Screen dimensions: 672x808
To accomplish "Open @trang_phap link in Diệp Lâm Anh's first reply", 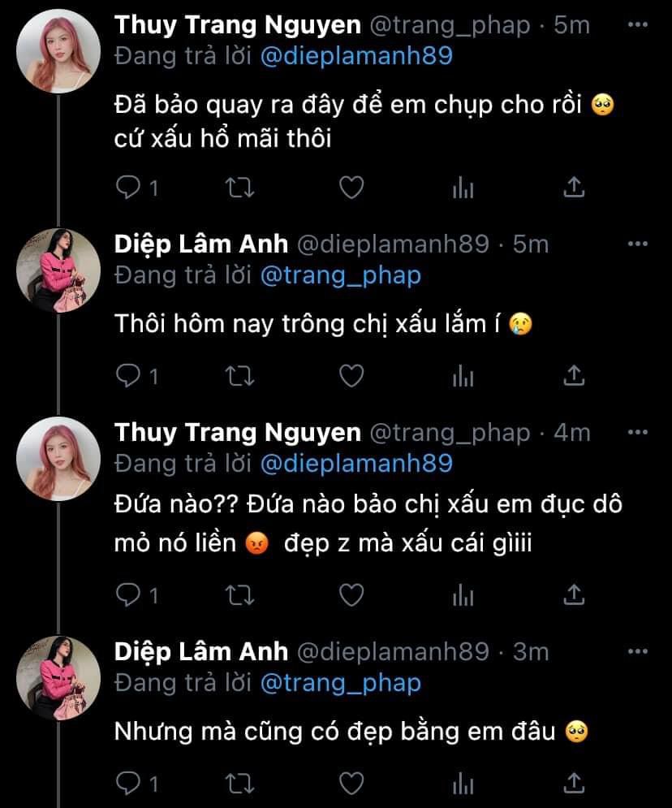I will (x=341, y=275).
